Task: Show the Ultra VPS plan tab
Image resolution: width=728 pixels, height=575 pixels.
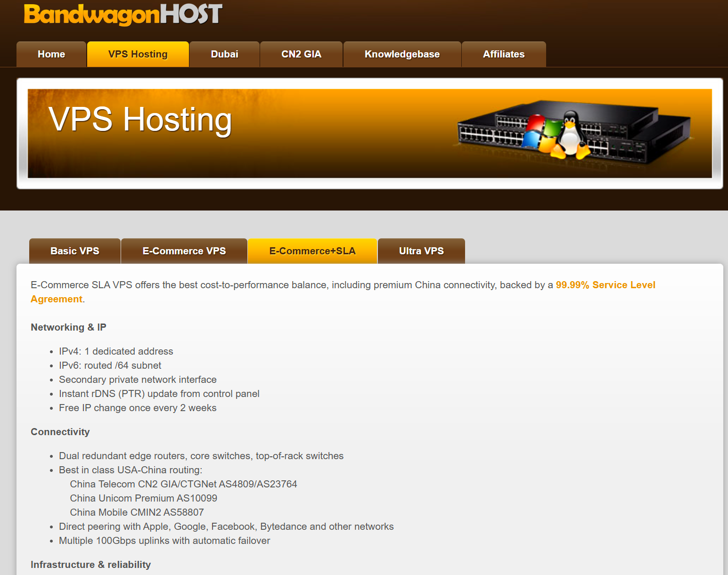Action: point(421,251)
